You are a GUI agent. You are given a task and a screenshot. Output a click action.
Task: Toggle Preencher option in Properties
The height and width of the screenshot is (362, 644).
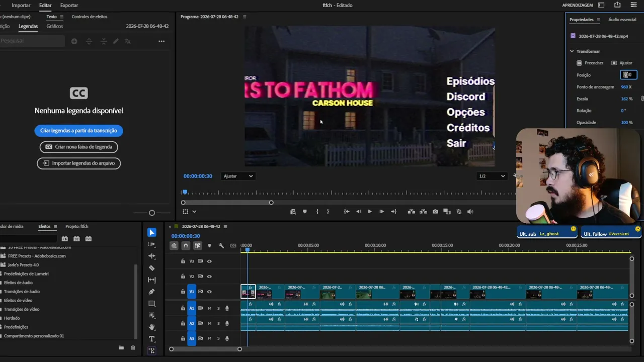coord(590,63)
